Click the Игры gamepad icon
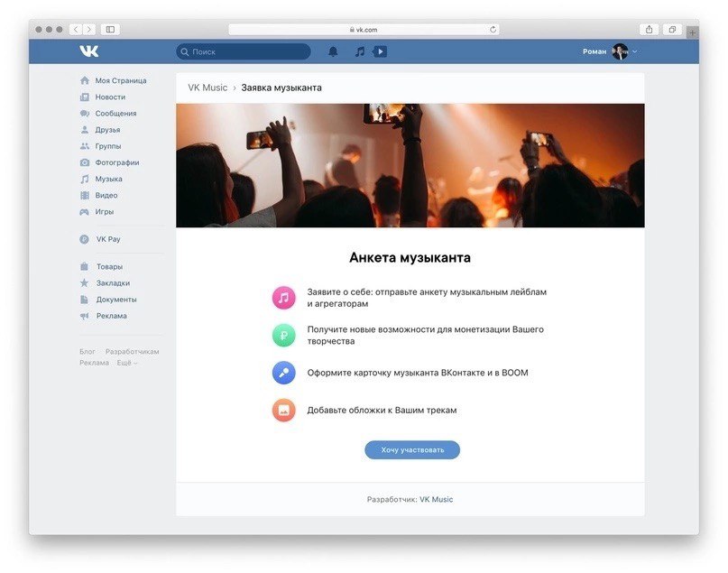 pos(85,212)
